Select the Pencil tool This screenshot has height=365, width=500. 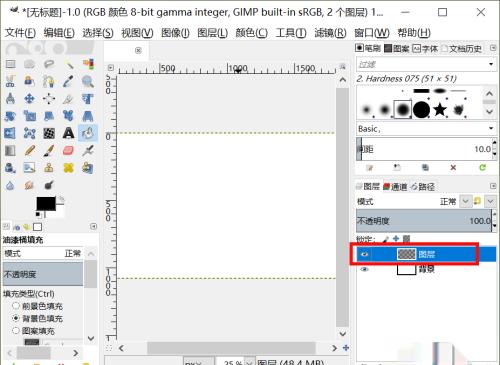click(30, 150)
